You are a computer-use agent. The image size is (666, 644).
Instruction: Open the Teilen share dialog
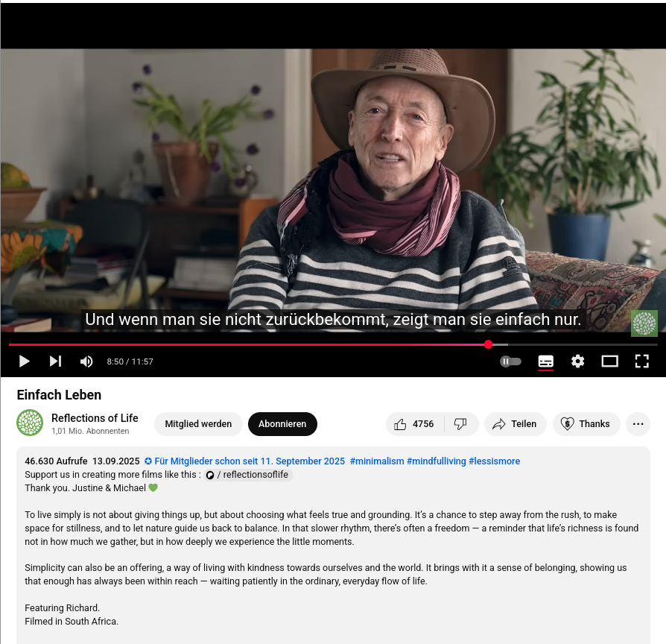(515, 424)
